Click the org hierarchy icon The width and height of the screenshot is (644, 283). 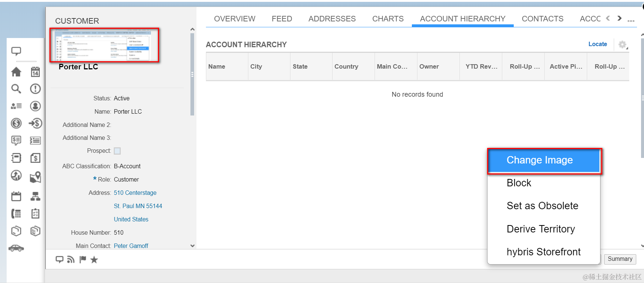tap(35, 196)
